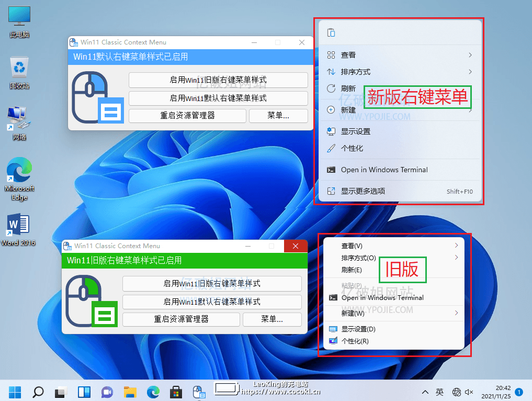532x401 pixels.
Task: Minimize the top Win11 Classic Context Menu window
Action: pos(254,42)
